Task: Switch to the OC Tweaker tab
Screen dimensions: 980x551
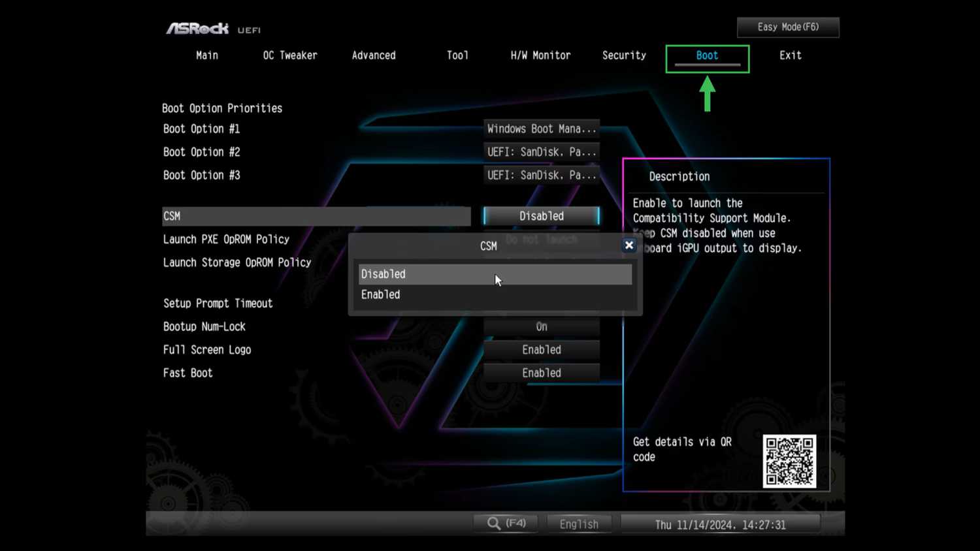Action: point(290,55)
